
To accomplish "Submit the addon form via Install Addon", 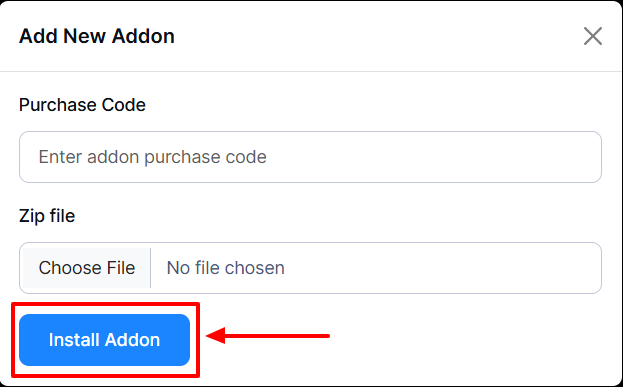I will pos(104,340).
